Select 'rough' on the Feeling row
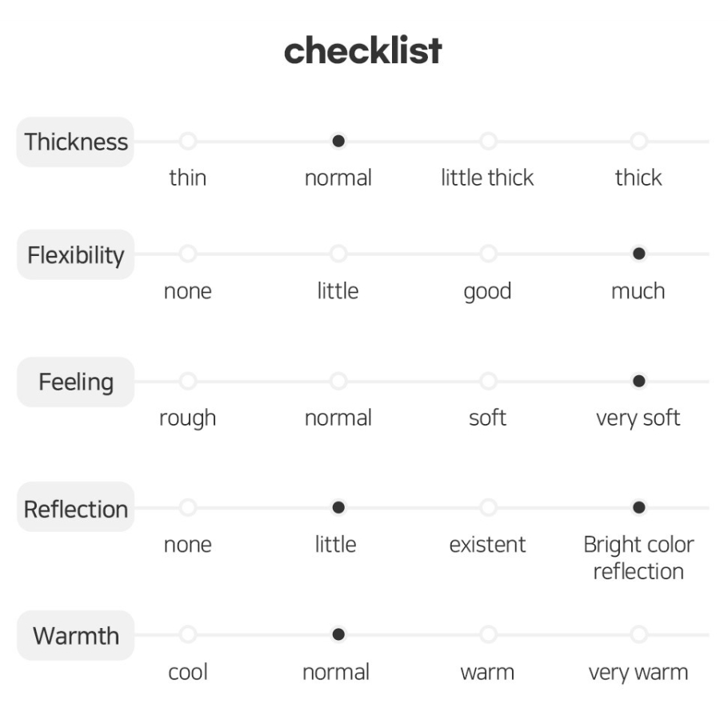This screenshot has width=728, height=728. (x=188, y=381)
